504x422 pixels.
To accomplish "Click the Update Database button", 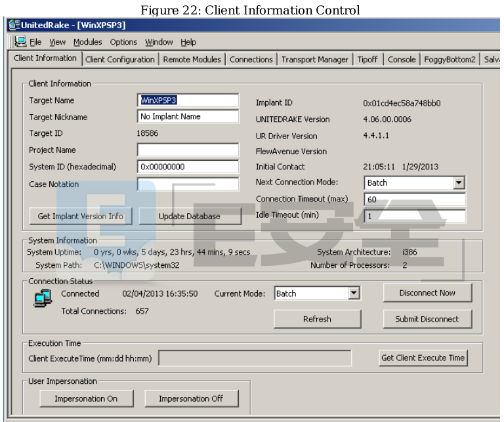I will click(x=190, y=217).
